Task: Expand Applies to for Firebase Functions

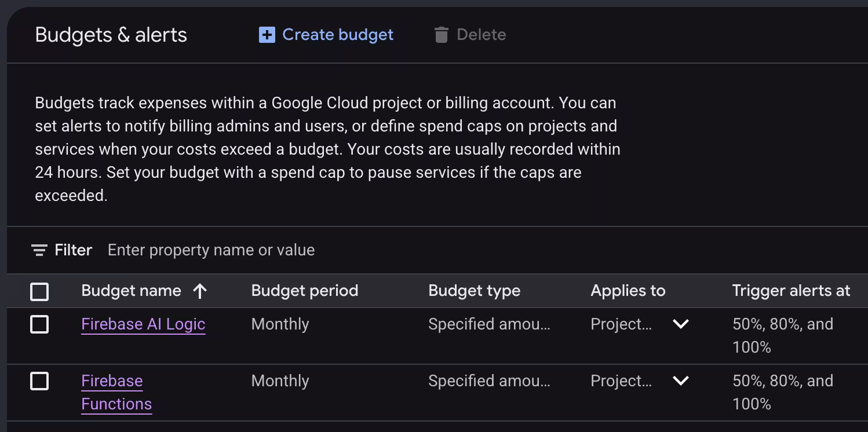Action: tap(681, 380)
